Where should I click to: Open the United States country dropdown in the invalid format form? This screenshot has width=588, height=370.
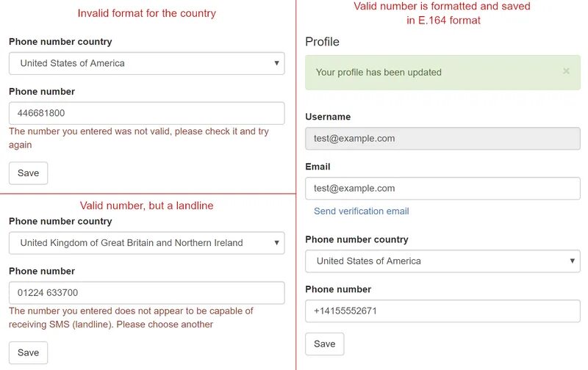pyautogui.click(x=146, y=63)
